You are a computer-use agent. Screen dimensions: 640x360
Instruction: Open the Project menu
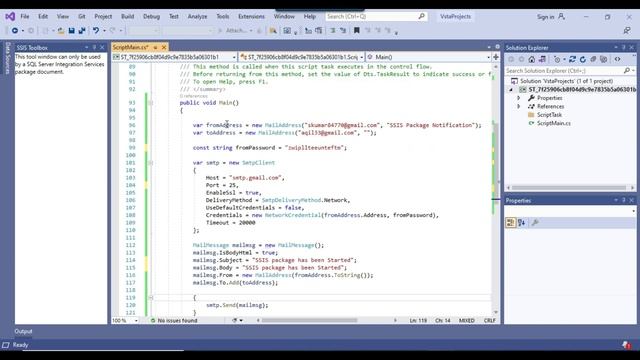click(x=103, y=16)
